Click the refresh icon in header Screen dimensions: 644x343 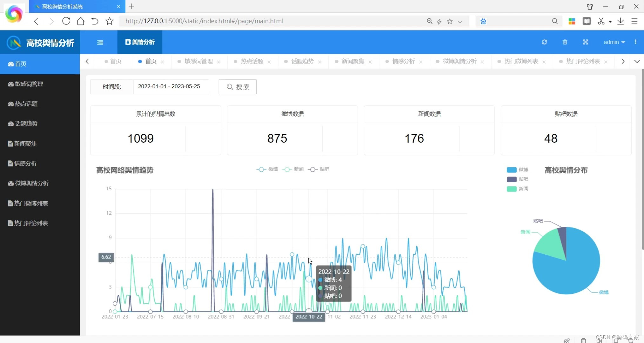tap(544, 42)
